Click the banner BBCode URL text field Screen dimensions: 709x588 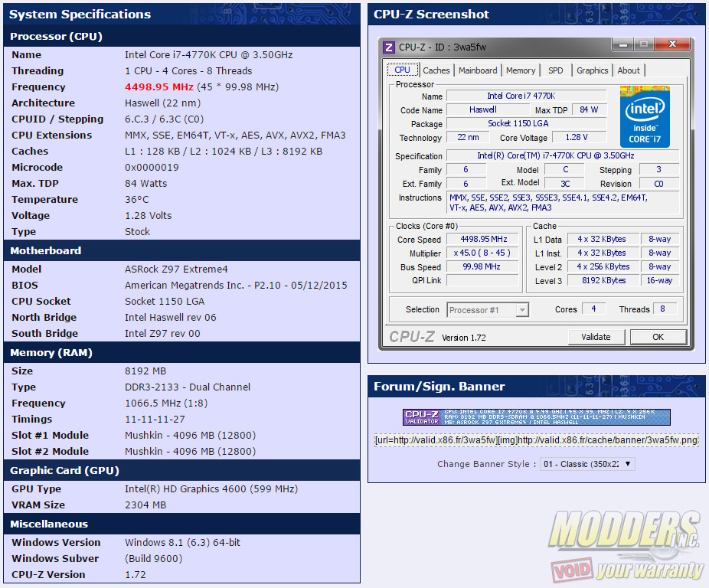click(536, 440)
